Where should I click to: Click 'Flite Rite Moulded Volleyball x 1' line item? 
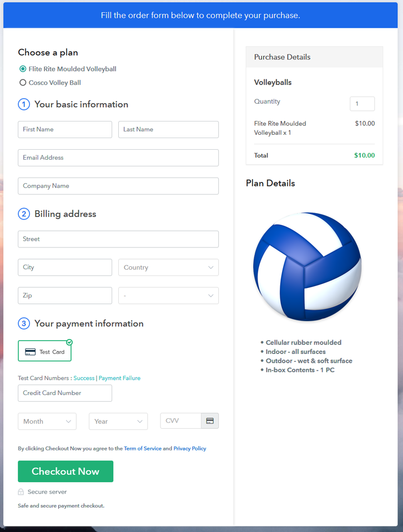280,128
